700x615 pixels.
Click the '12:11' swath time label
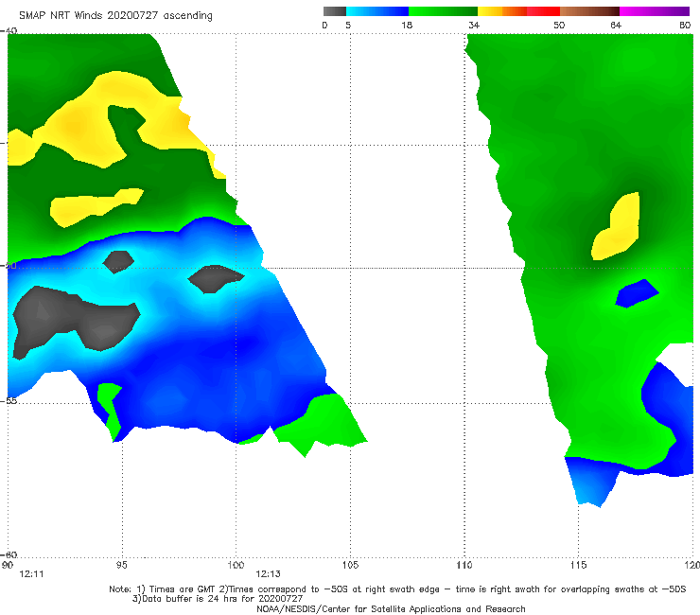tap(31, 574)
